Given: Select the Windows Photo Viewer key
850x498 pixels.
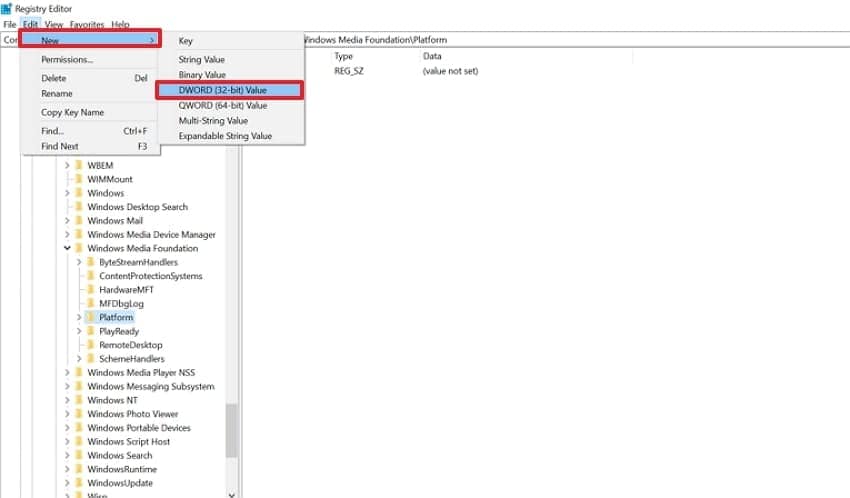Looking at the screenshot, I should [133, 414].
